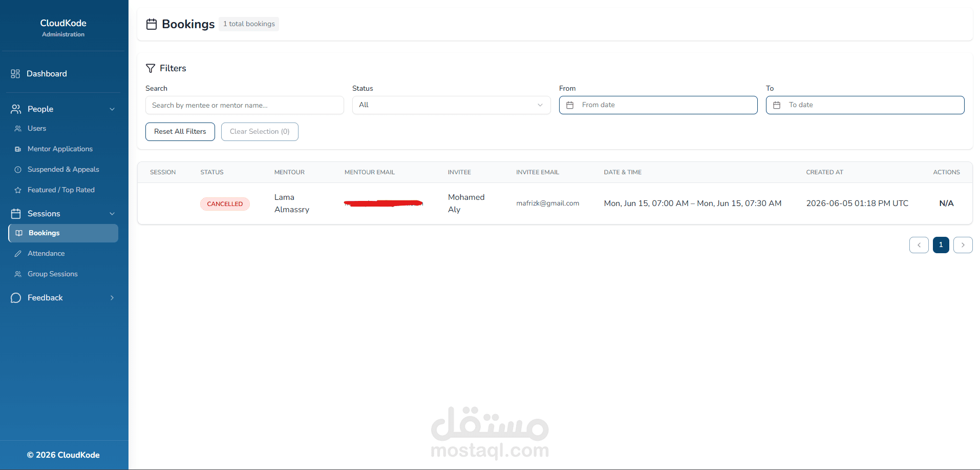Screen dimensions: 980x470
Task: Click the To date input
Action: click(x=865, y=105)
